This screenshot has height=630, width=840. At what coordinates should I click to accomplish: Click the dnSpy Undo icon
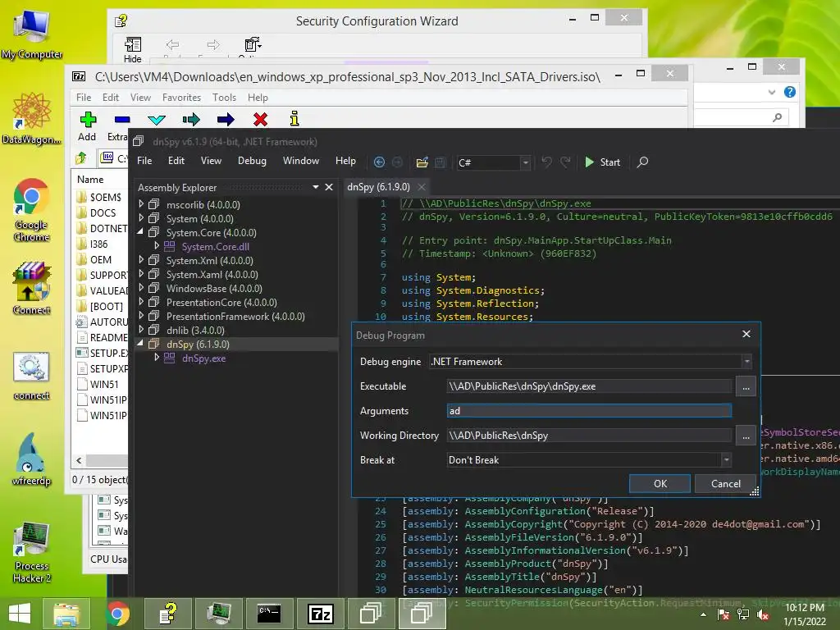(546, 162)
